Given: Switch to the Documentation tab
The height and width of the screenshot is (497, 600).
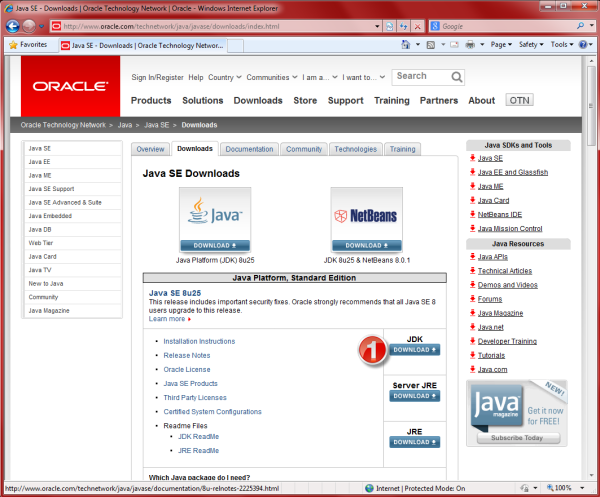Looking at the screenshot, I should coord(249,149).
